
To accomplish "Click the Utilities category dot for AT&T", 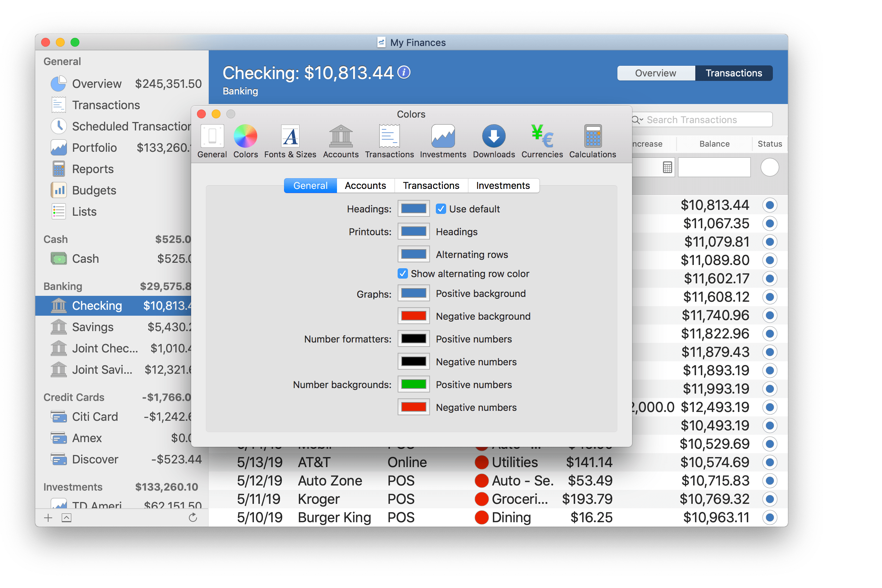I will click(481, 462).
